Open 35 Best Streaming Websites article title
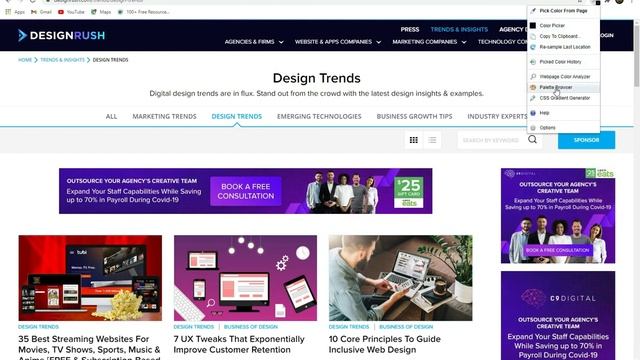 [x=89, y=348]
